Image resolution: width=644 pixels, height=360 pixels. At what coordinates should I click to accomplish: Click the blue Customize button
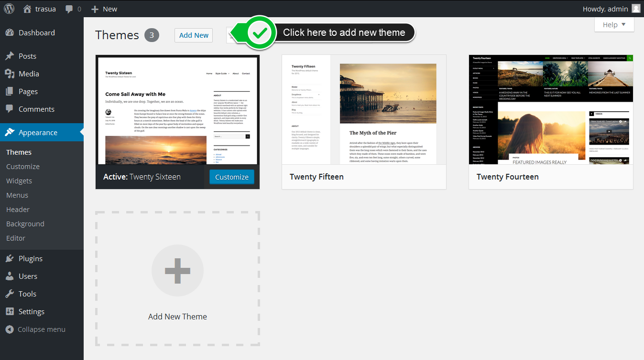coord(231,177)
